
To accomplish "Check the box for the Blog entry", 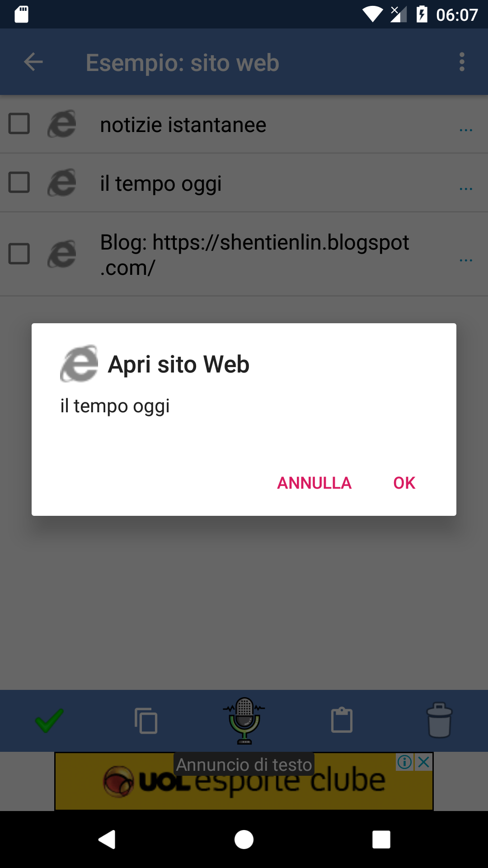I will [19, 254].
